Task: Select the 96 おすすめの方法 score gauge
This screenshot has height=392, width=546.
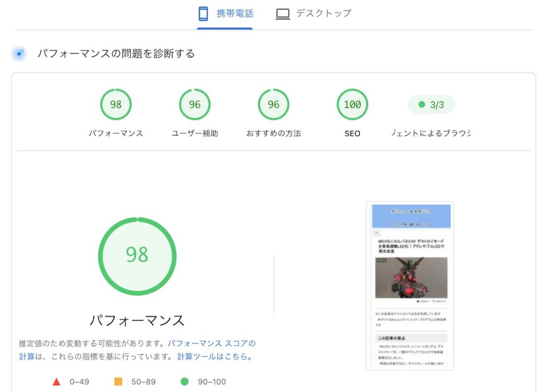Action: pos(274,104)
